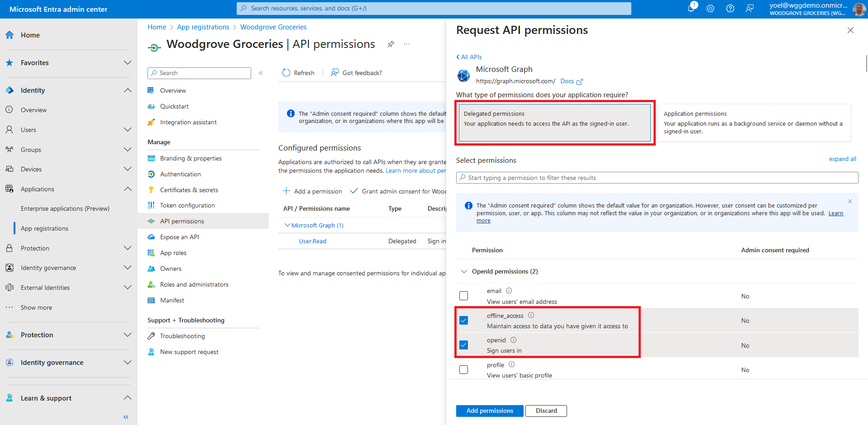Expand the Users section in sidebar
868x425 pixels.
[128, 130]
